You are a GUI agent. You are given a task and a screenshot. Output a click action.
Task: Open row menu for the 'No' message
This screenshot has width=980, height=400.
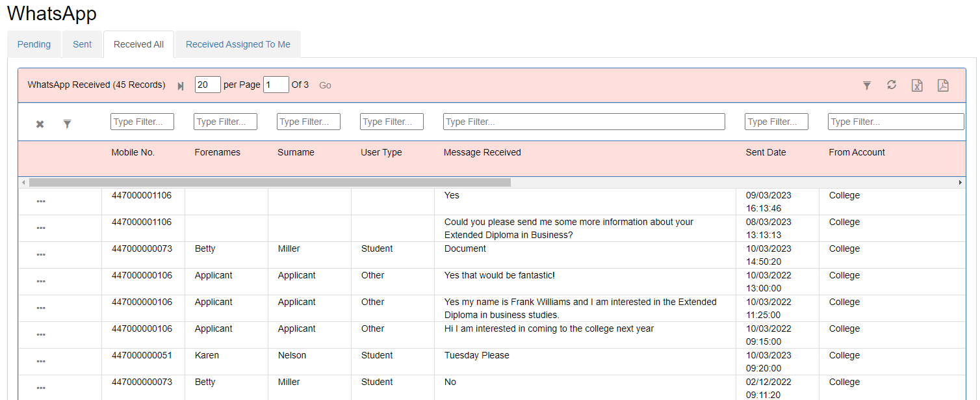41,388
